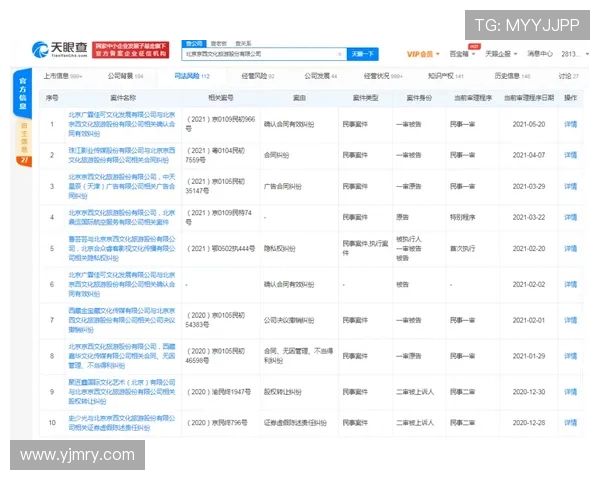Open 详情 for case row 1
This screenshot has width=600, height=480.
click(570, 124)
